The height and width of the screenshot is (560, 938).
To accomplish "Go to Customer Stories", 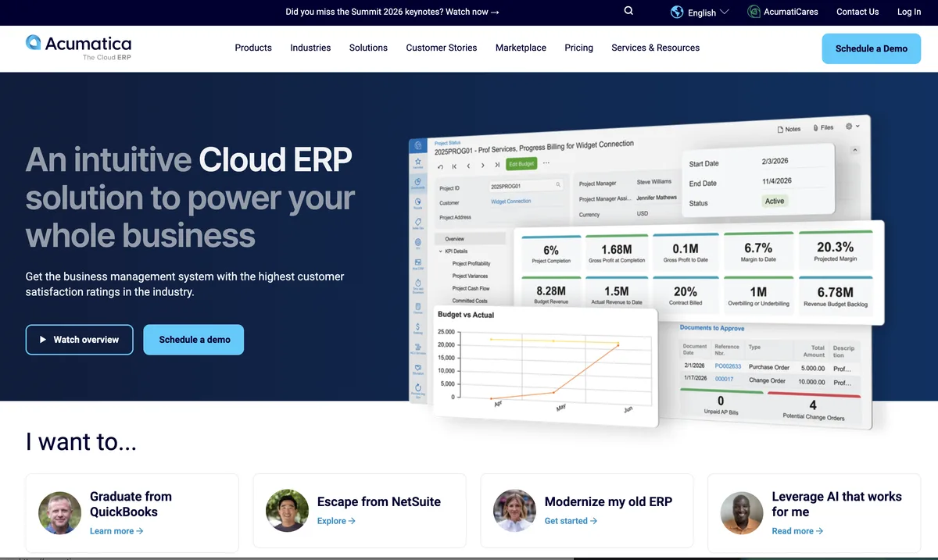I will pyautogui.click(x=442, y=48).
